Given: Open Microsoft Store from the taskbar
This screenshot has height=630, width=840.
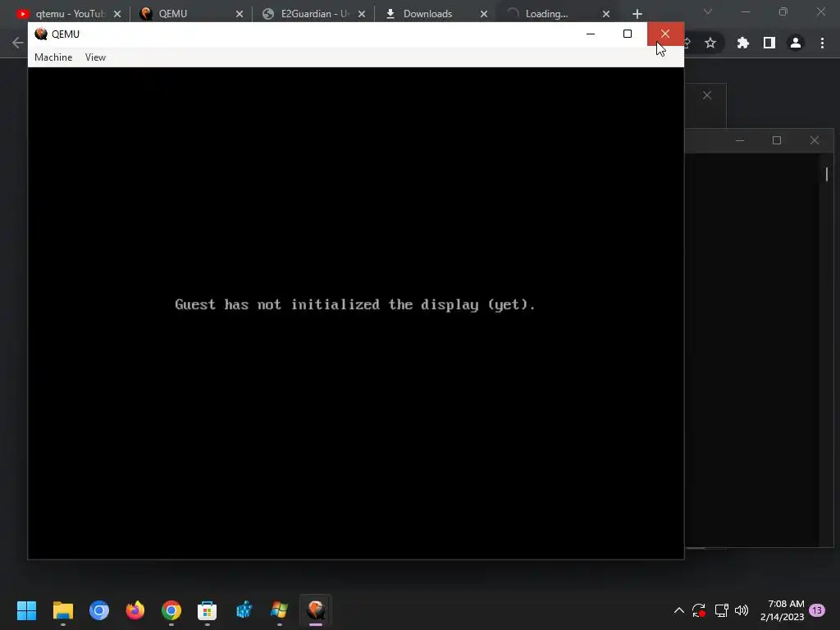Looking at the screenshot, I should tap(208, 610).
